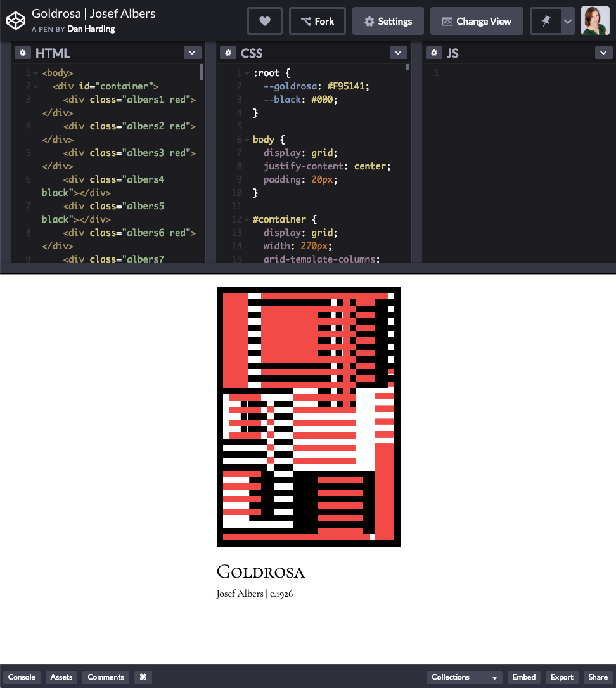This screenshot has height=688, width=616.
Task: Click the HTML scrollbar thumb
Action: [201, 72]
